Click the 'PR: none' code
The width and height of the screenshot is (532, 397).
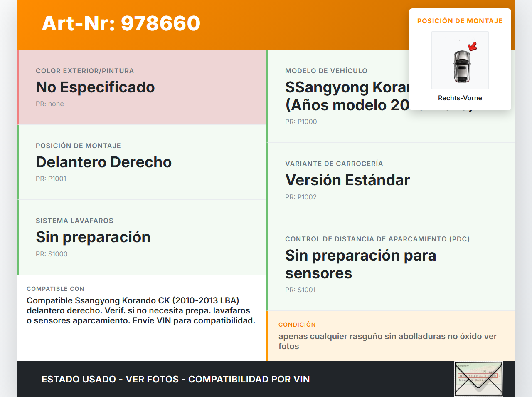click(x=50, y=104)
